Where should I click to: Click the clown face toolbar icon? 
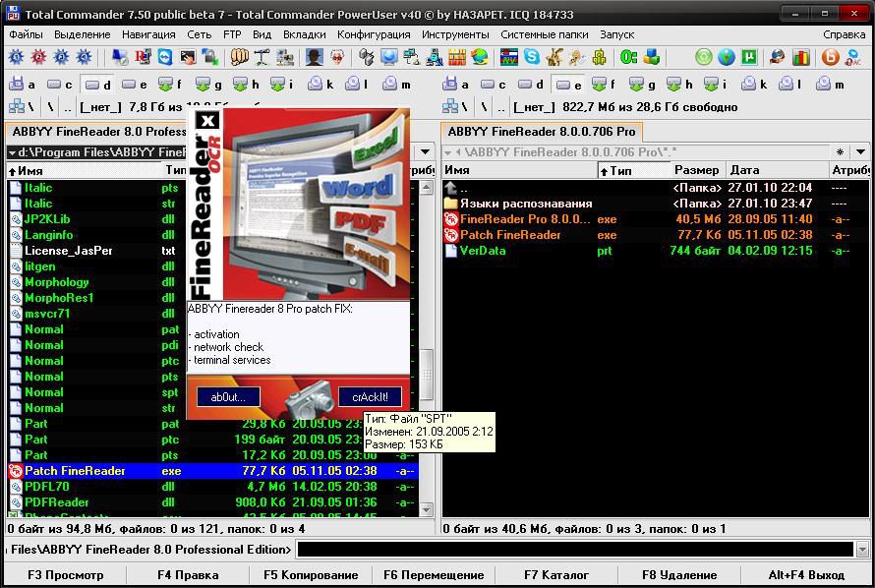click(x=337, y=56)
